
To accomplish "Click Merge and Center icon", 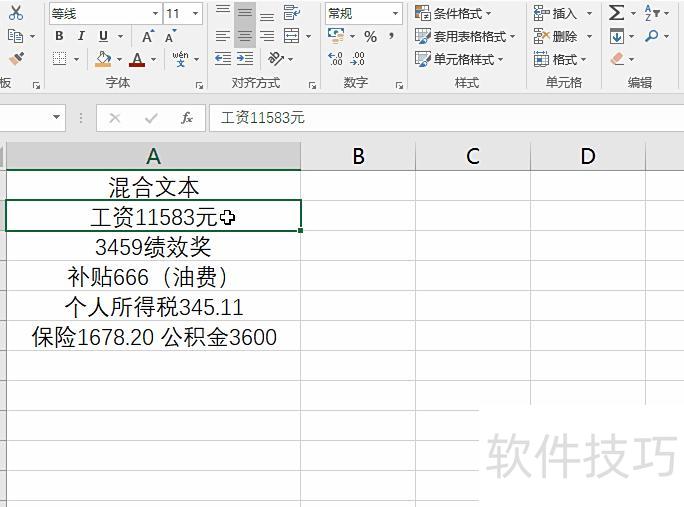I will (x=291, y=36).
